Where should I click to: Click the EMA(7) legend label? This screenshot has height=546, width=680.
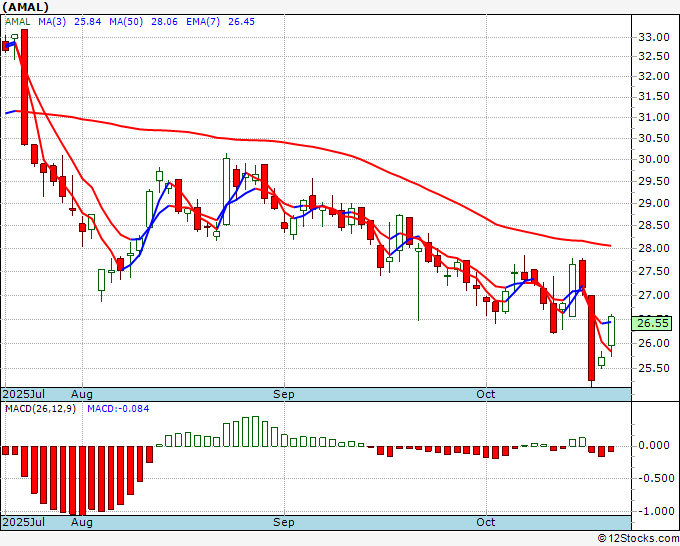tap(203, 22)
